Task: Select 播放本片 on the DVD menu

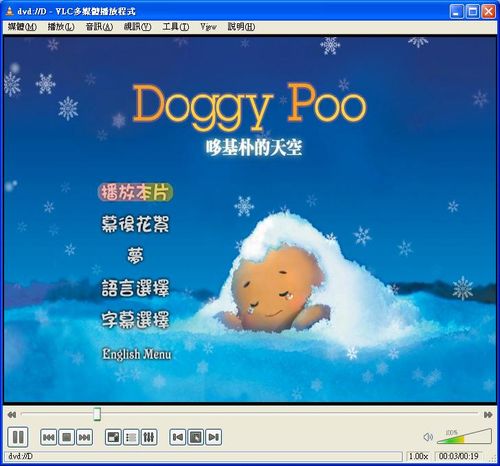Action: coord(136,192)
